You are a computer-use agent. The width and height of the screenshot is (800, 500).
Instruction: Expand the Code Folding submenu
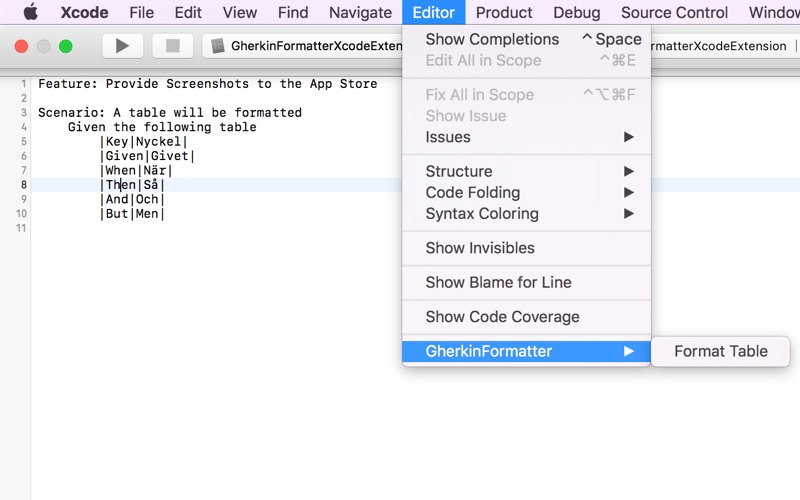point(527,192)
